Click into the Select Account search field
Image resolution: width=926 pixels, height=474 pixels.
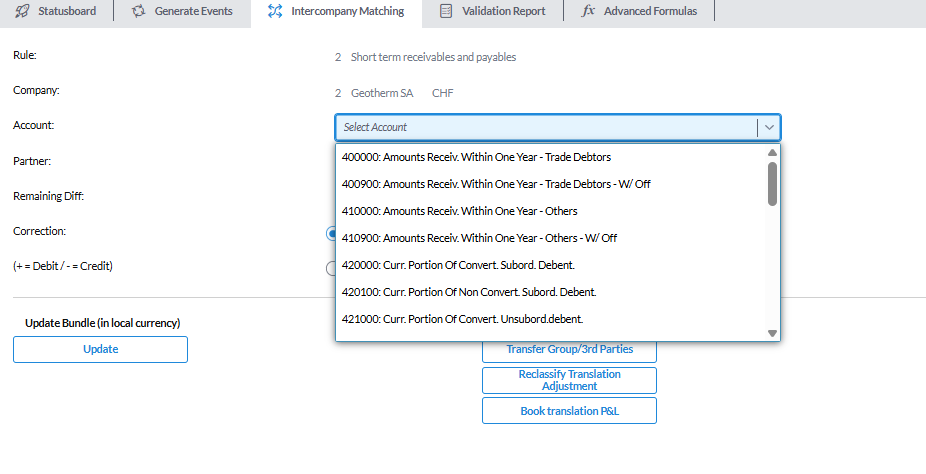click(545, 127)
